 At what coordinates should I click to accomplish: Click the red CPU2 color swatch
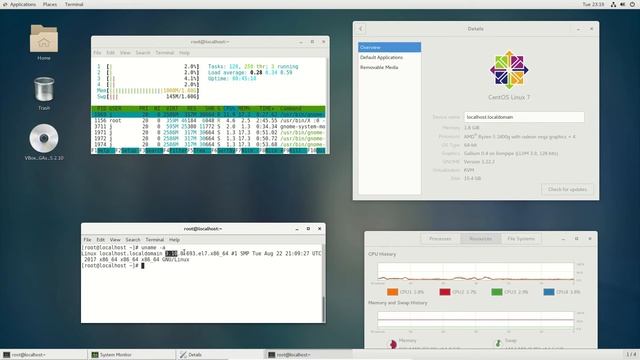pyautogui.click(x=445, y=292)
